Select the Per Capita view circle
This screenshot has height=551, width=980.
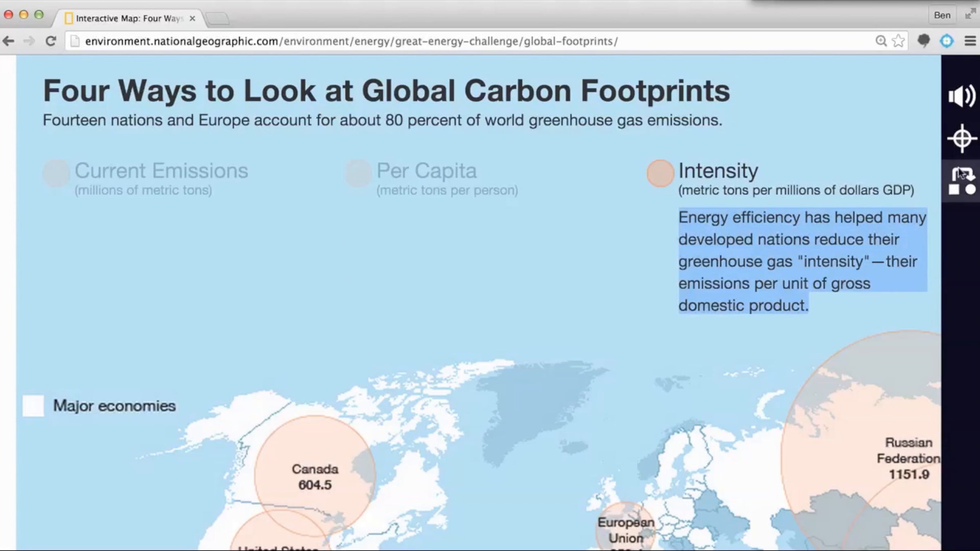pos(358,173)
